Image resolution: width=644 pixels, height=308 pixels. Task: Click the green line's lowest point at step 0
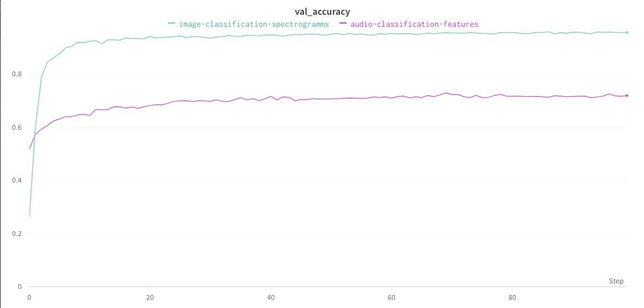click(29, 217)
